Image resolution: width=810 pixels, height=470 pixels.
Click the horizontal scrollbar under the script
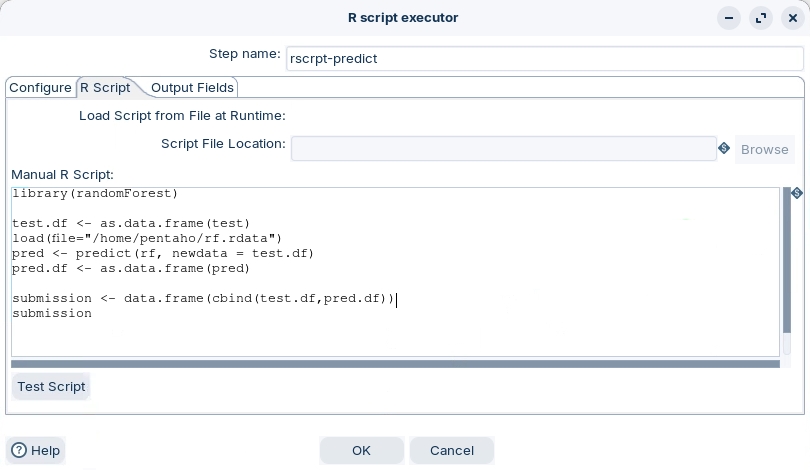(x=395, y=364)
